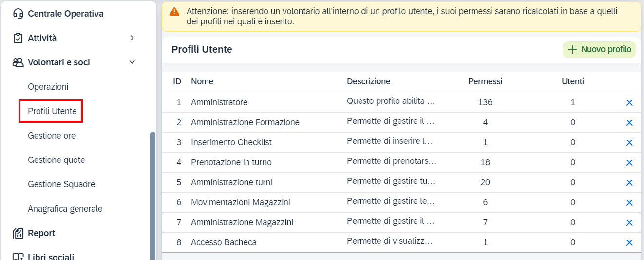This screenshot has height=260, width=644.
Task: Open the Gestione ore menu item
Action: [52, 136]
